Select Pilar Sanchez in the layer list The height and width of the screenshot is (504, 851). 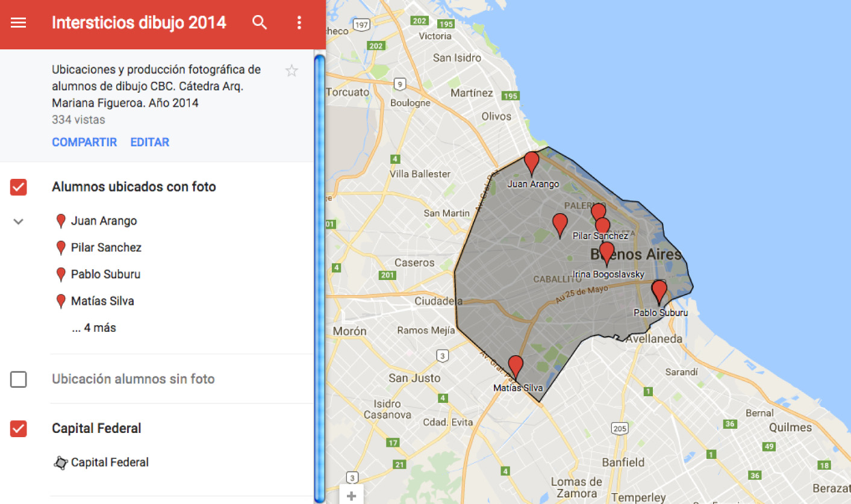click(x=106, y=247)
